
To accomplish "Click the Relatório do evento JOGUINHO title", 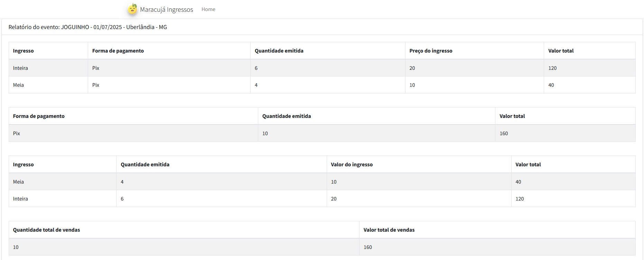I will click(x=88, y=27).
